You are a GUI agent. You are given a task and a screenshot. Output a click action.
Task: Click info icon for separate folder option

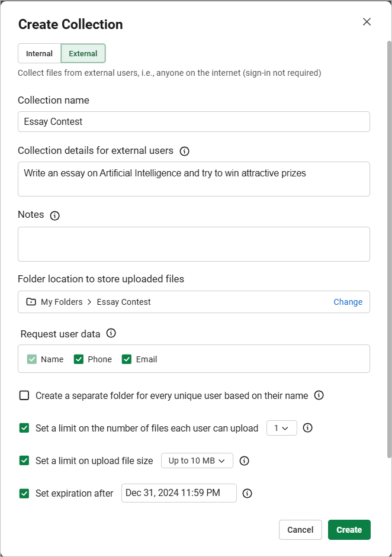[319, 395]
